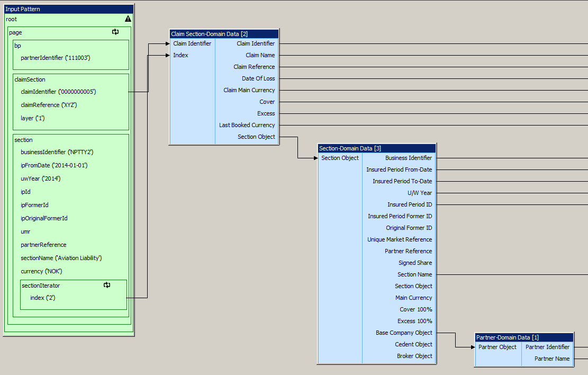This screenshot has height=375, width=588.
Task: Select currency ('NOK') field
Action: (x=41, y=271)
